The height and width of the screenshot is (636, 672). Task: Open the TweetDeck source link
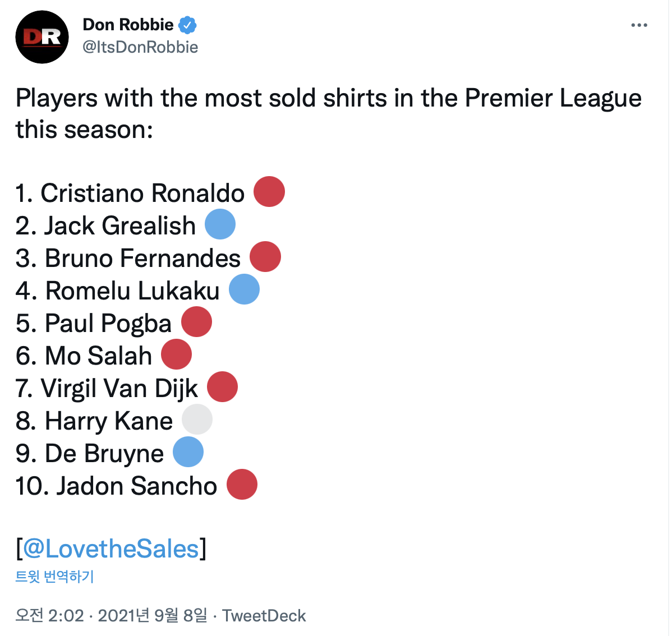(264, 615)
